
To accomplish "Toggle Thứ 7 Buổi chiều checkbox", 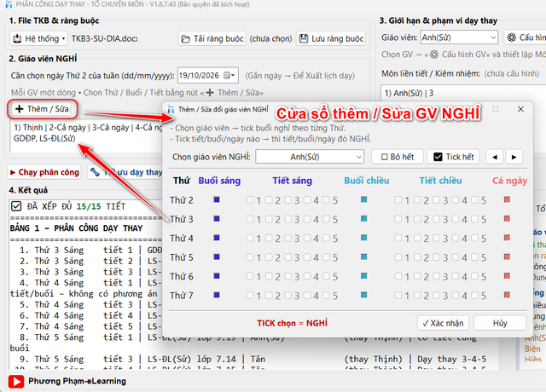I will pos(364,295).
